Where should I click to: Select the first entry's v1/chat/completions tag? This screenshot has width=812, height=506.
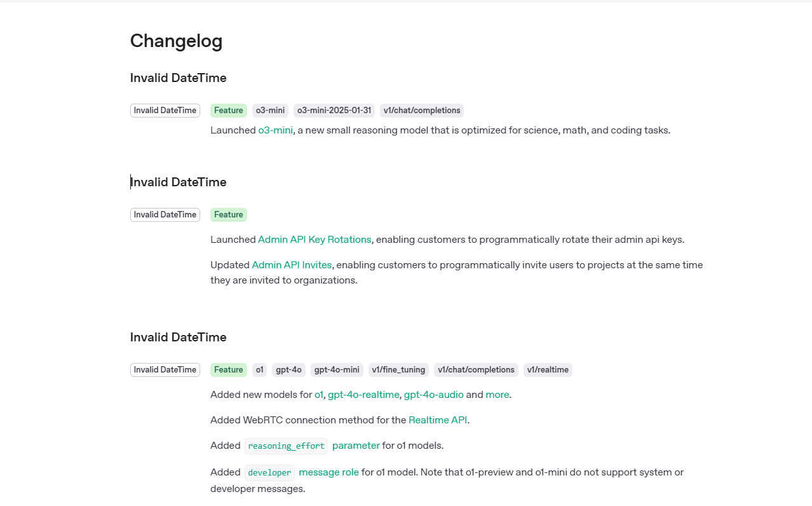pos(422,111)
